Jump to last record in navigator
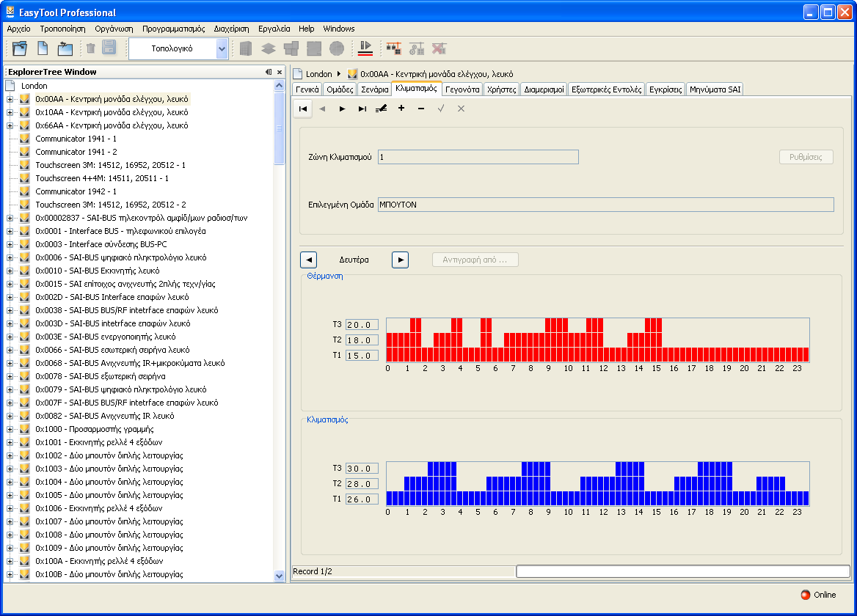 362,109
